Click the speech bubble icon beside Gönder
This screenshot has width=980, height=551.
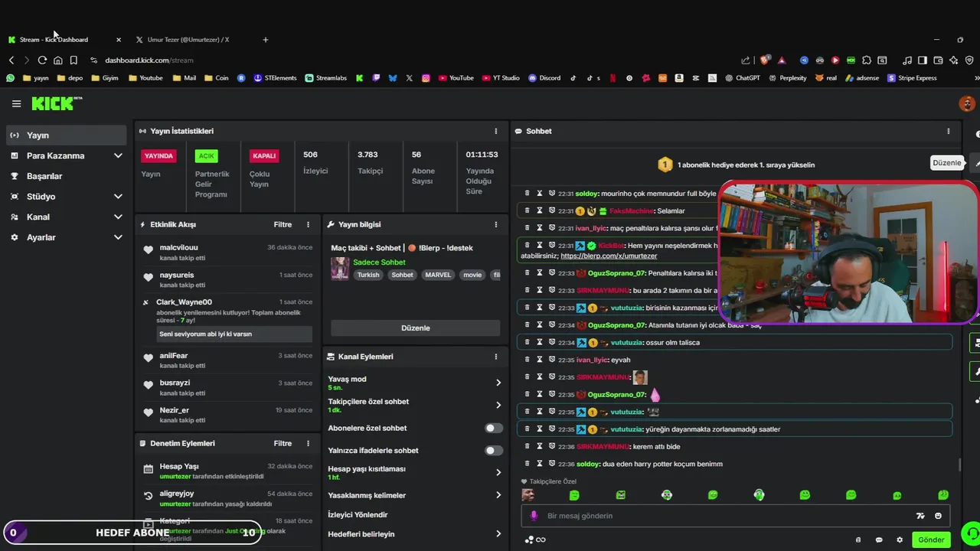(879, 540)
